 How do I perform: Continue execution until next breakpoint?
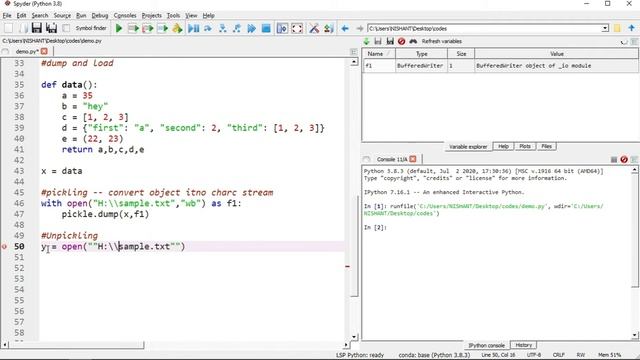(x=251, y=28)
